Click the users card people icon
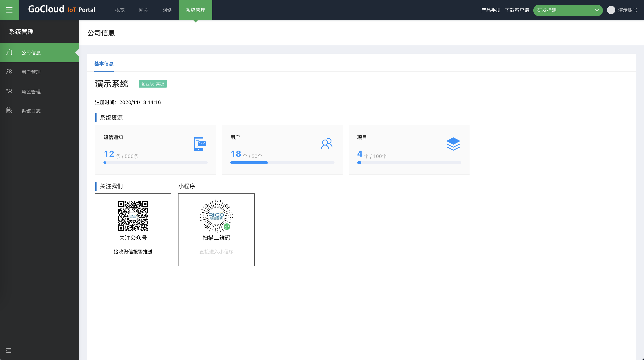644x360 pixels. pos(326,144)
